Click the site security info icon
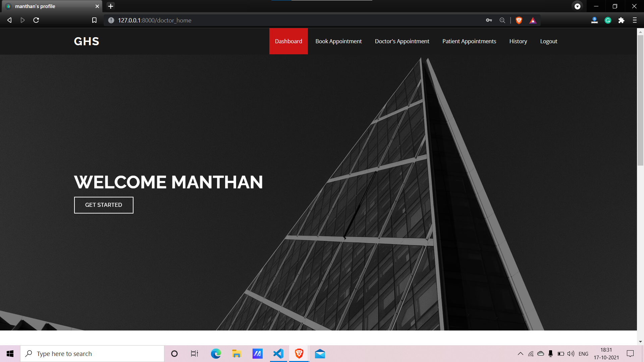 click(111, 20)
